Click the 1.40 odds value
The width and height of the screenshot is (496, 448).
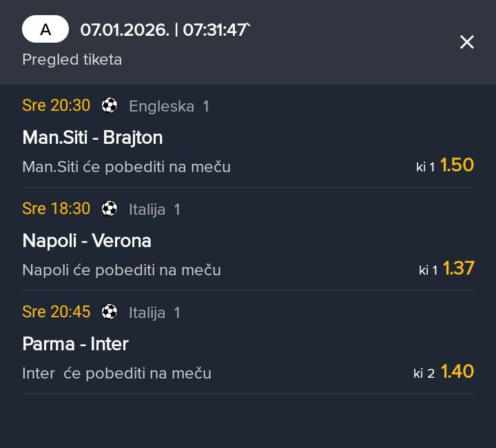pos(457,372)
